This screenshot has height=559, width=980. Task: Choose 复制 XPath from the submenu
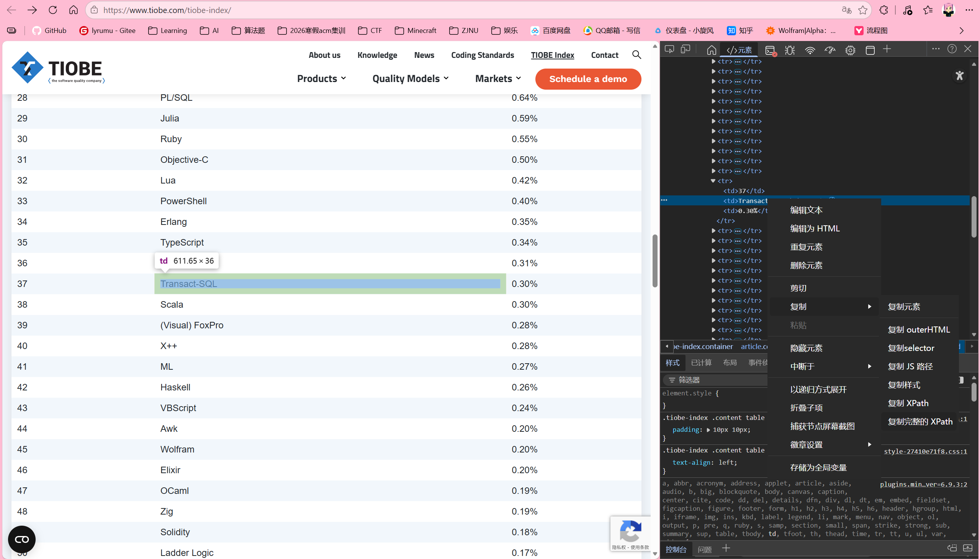coord(919,403)
